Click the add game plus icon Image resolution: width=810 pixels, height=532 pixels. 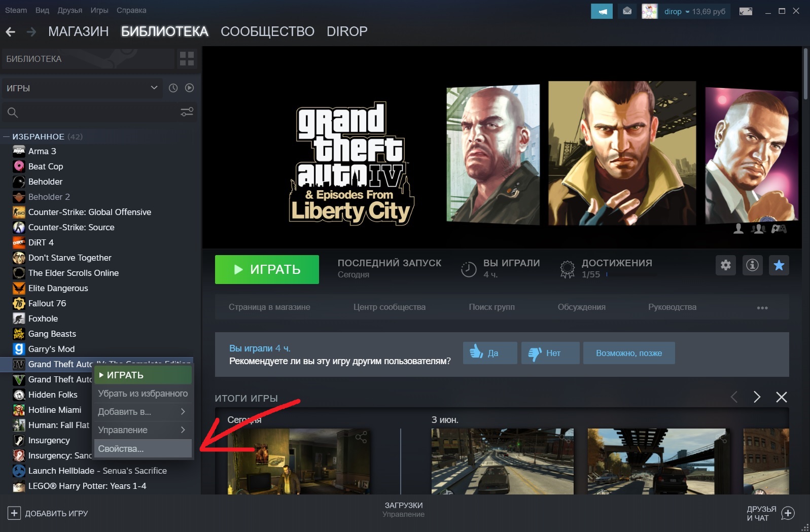[14, 513]
